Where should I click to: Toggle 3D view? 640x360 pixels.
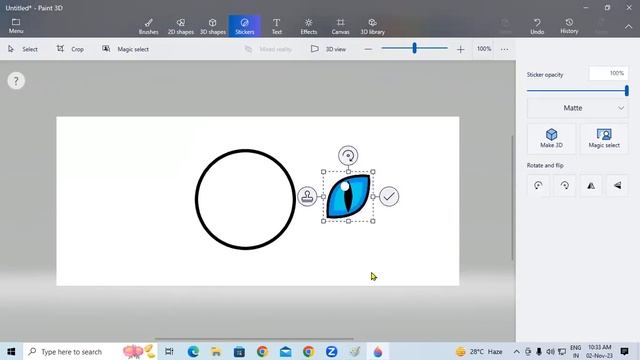point(328,49)
